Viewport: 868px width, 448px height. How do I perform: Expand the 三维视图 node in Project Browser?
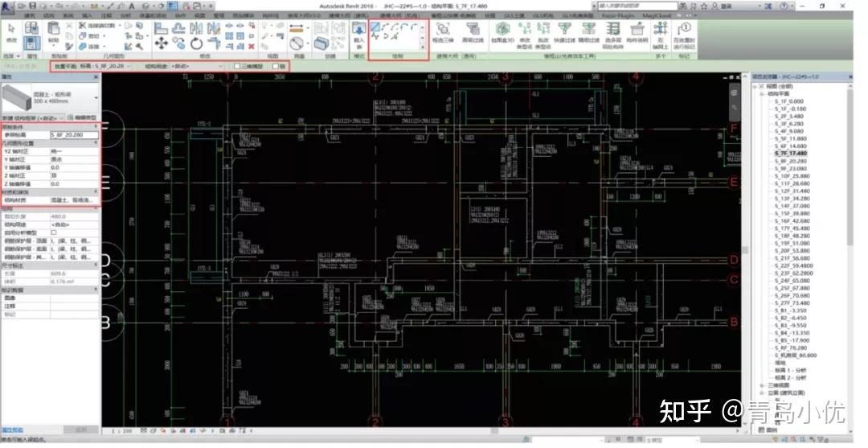click(x=762, y=385)
